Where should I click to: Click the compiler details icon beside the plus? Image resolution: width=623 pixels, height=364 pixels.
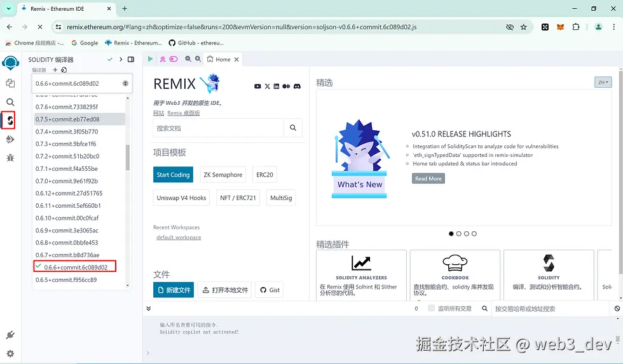click(64, 70)
